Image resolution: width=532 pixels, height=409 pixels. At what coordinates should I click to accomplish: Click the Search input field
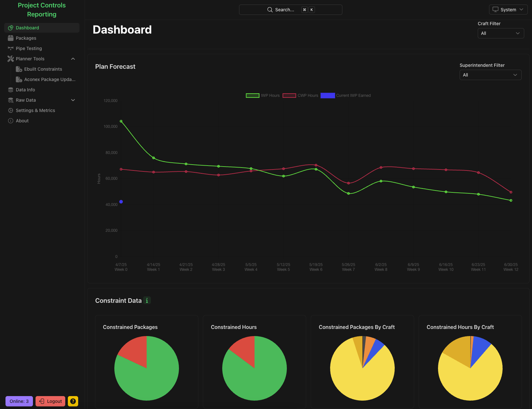[x=290, y=10]
